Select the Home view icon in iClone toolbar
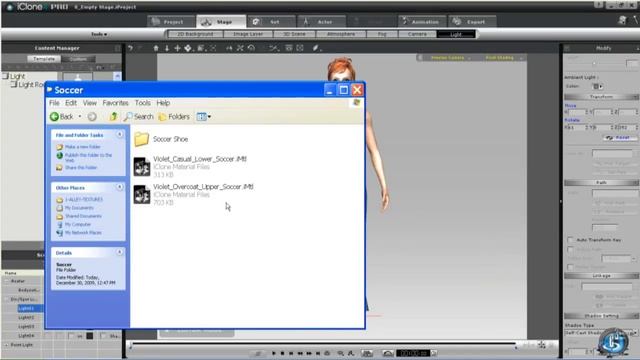The height and width of the screenshot is (360, 640). point(156,48)
